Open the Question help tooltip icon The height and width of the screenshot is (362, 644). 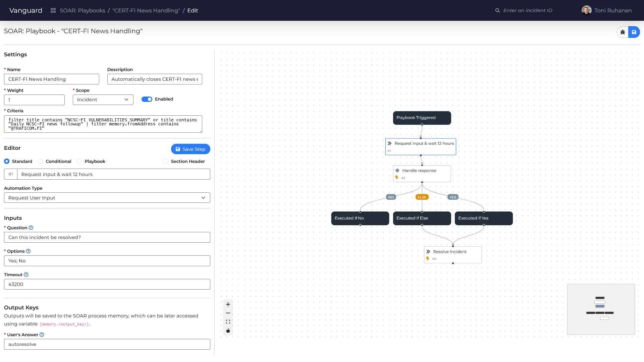pyautogui.click(x=31, y=228)
